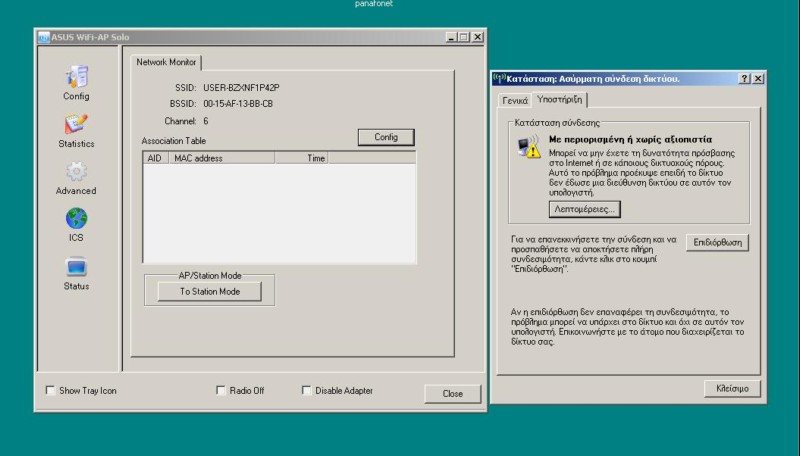Click the Time column header
This screenshot has height=456, width=800.
[x=301, y=158]
